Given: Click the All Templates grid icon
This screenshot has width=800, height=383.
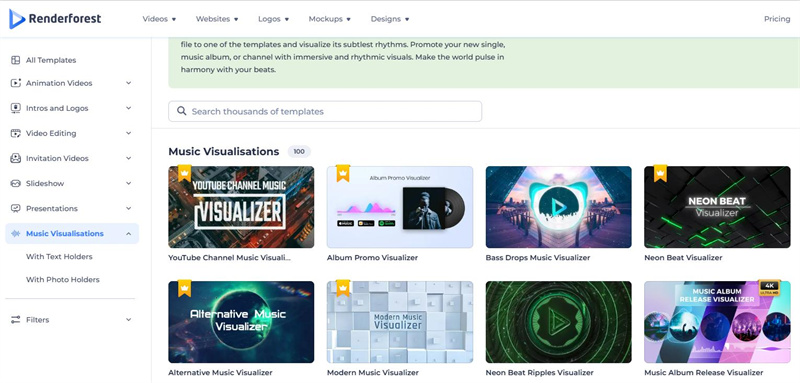Looking at the screenshot, I should coord(16,60).
